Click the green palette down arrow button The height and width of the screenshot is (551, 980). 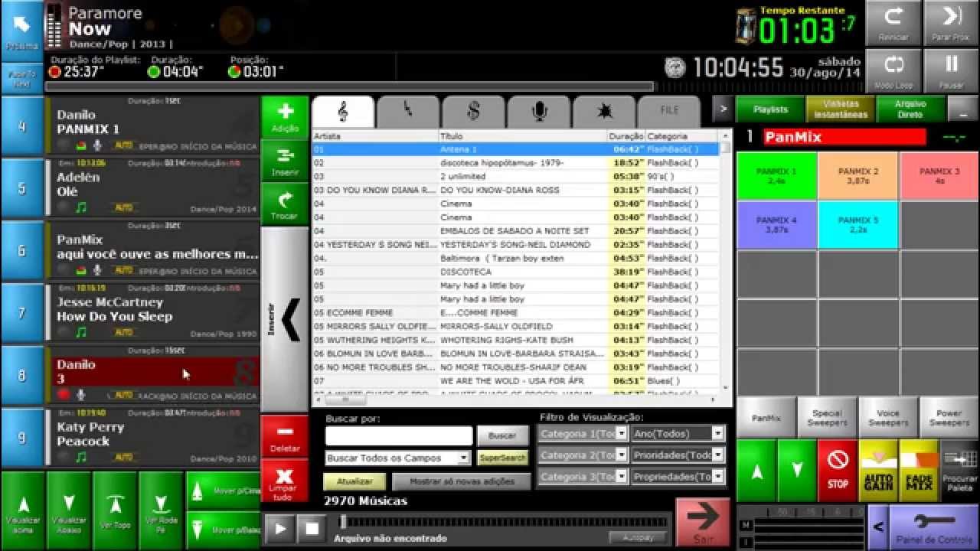click(x=797, y=471)
